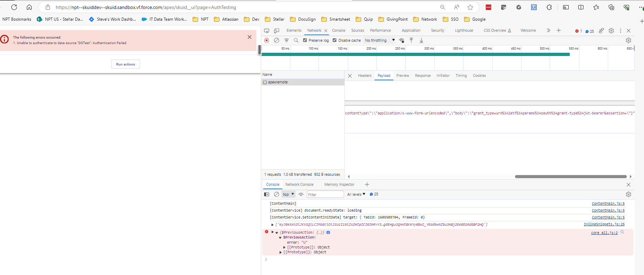This screenshot has width=644, height=275.
Task: Stop recording the network log
Action: click(267, 40)
